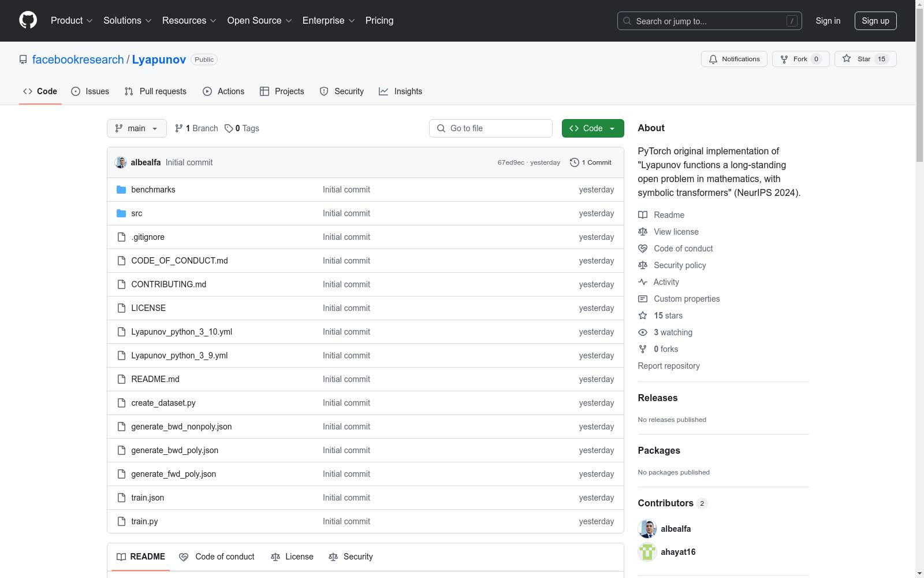
Task: Open the generate_fwd_poly.json file
Action: pyautogui.click(x=174, y=474)
